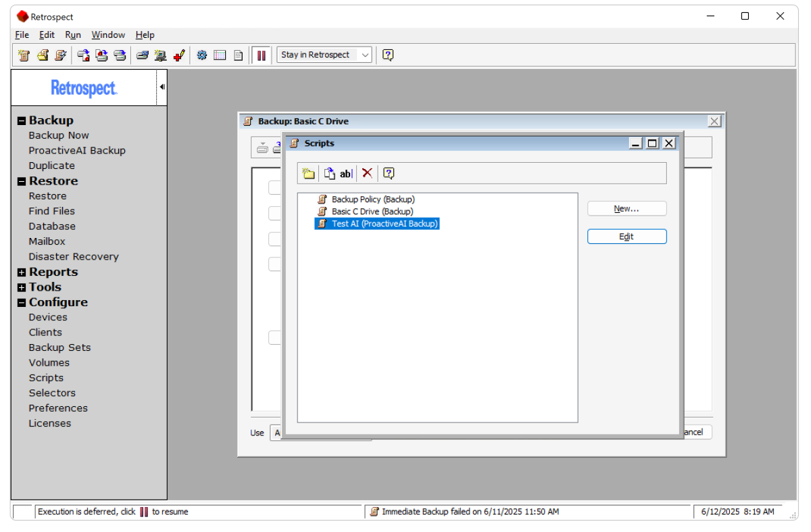The width and height of the screenshot is (811, 532).
Task: Click the yellow open-folder toolbar icon
Action: pos(43,55)
